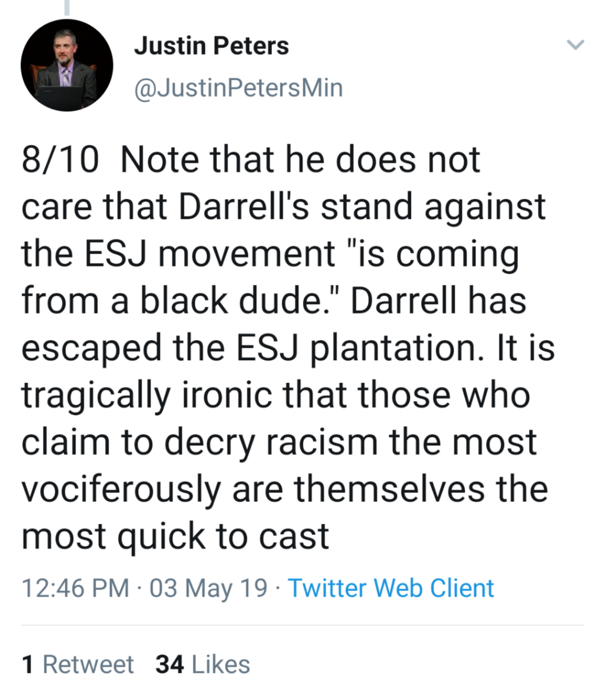Open Justin Peters' profile picture

click(67, 65)
